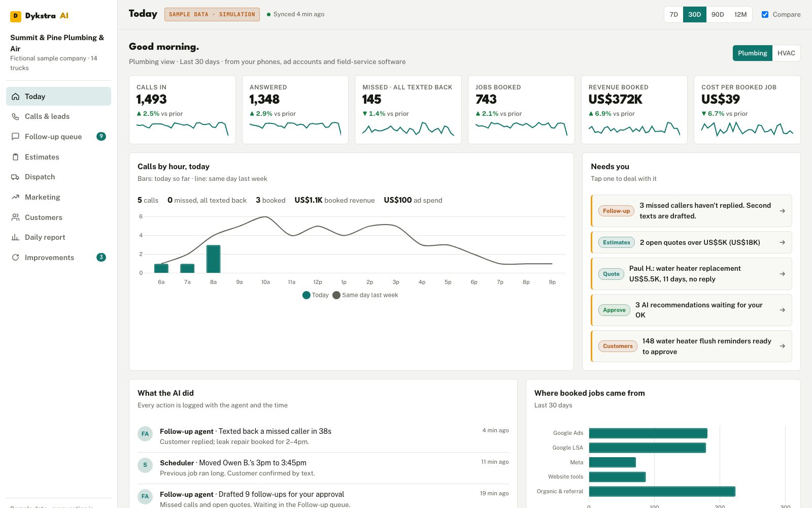Open the Jobs Booked 743 card
The image size is (812, 508).
tap(521, 110)
